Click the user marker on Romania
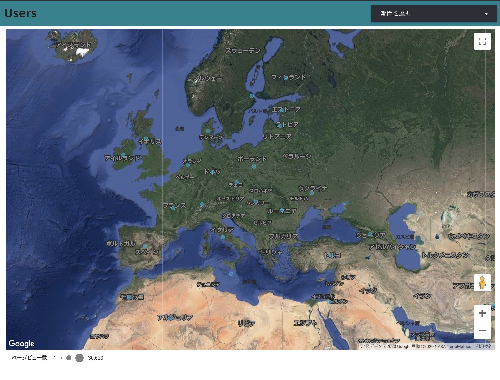The image size is (500, 380). click(282, 210)
